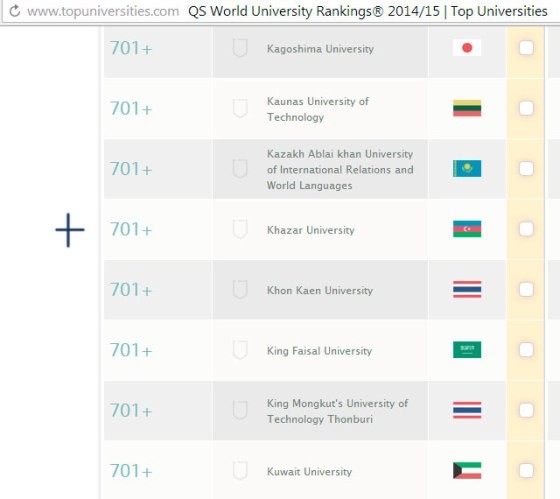This screenshot has height=499, width=560.
Task: Open the Khon Kaen University link
Action: pyautogui.click(x=320, y=290)
